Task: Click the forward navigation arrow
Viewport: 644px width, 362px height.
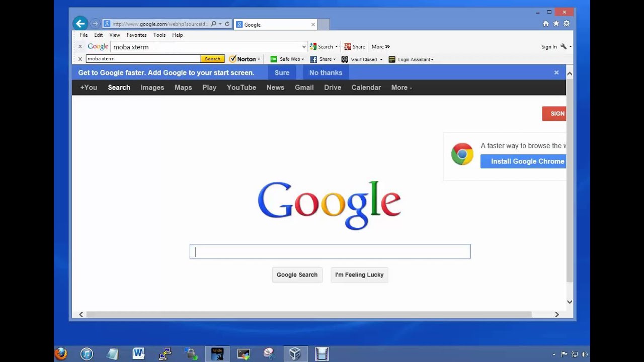Action: (95, 24)
